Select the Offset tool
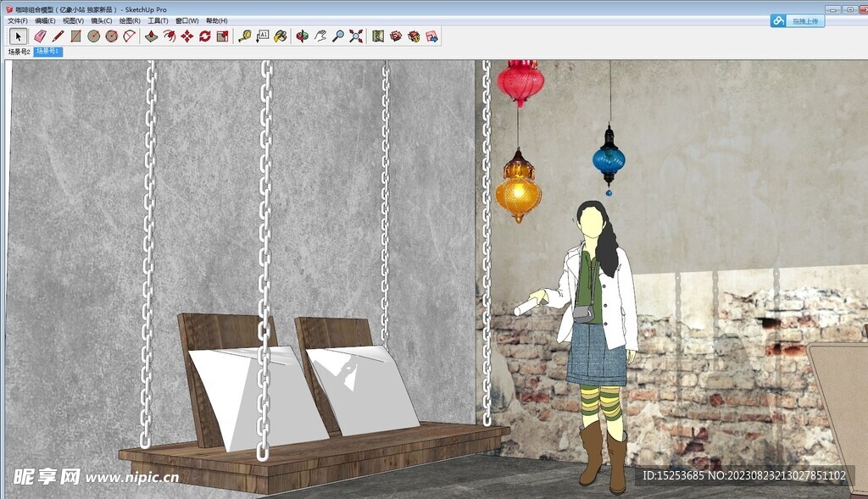This screenshot has height=499, width=868. [x=170, y=36]
